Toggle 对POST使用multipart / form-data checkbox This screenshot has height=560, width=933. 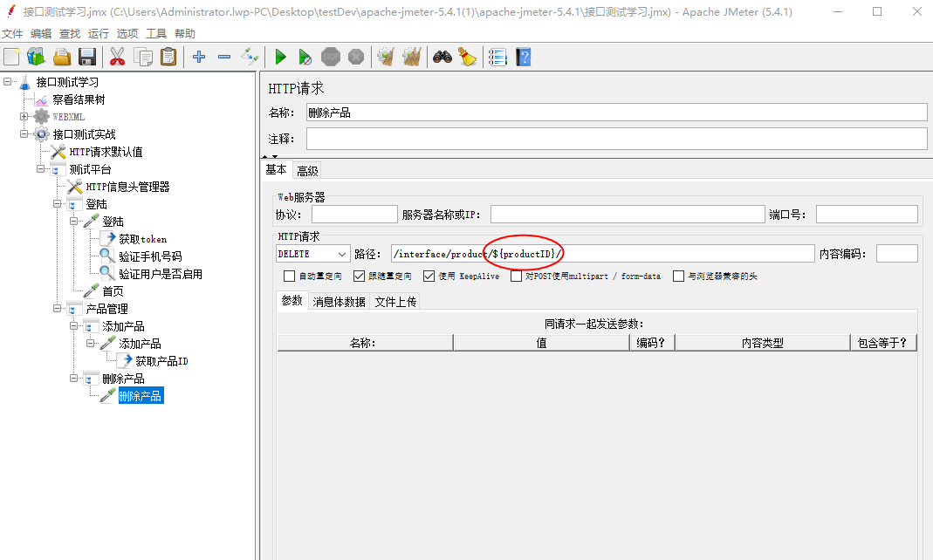click(516, 276)
